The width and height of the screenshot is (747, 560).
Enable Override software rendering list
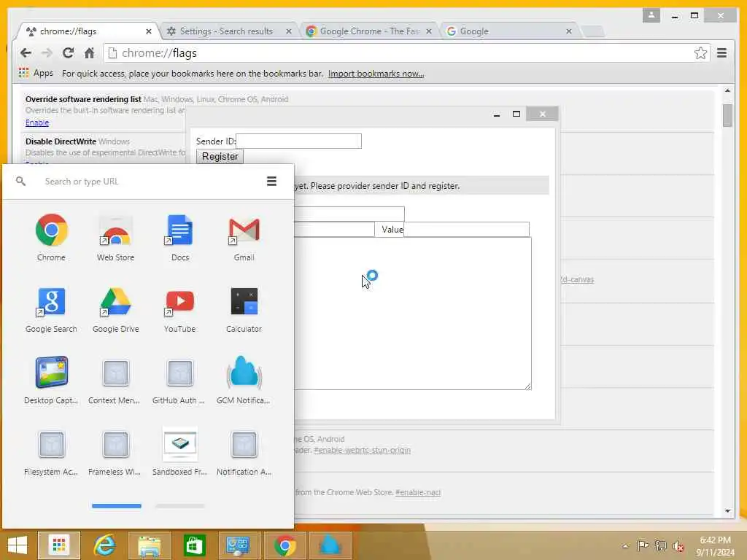coord(37,122)
